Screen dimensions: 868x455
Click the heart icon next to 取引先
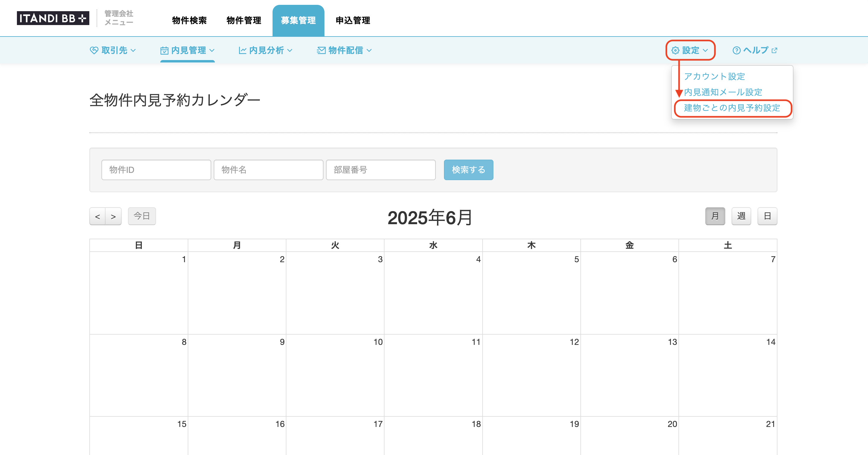(94, 50)
